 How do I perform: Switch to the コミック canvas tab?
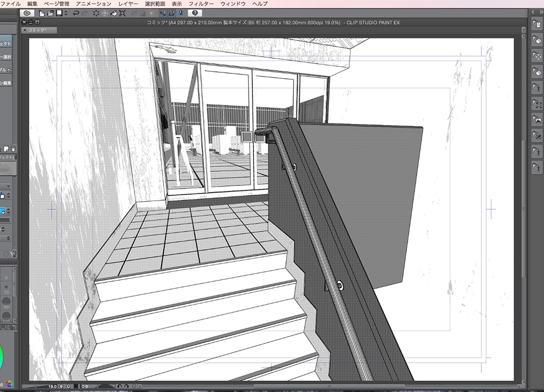[38, 30]
